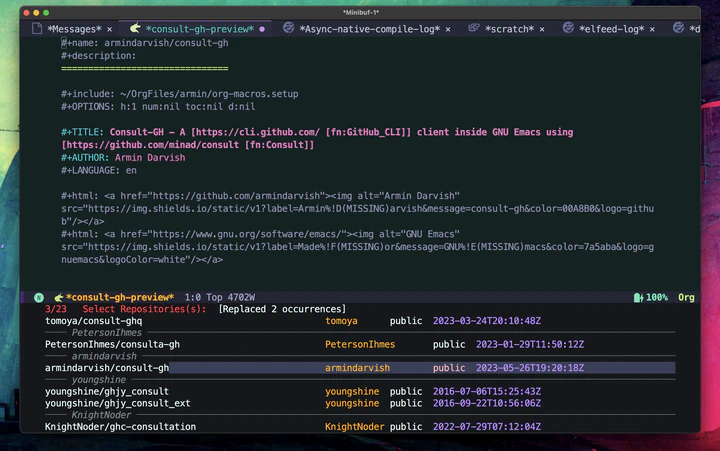This screenshot has height=451, width=720.
Task: Click the buffer icon in the modeline
Action: [x=58, y=298]
